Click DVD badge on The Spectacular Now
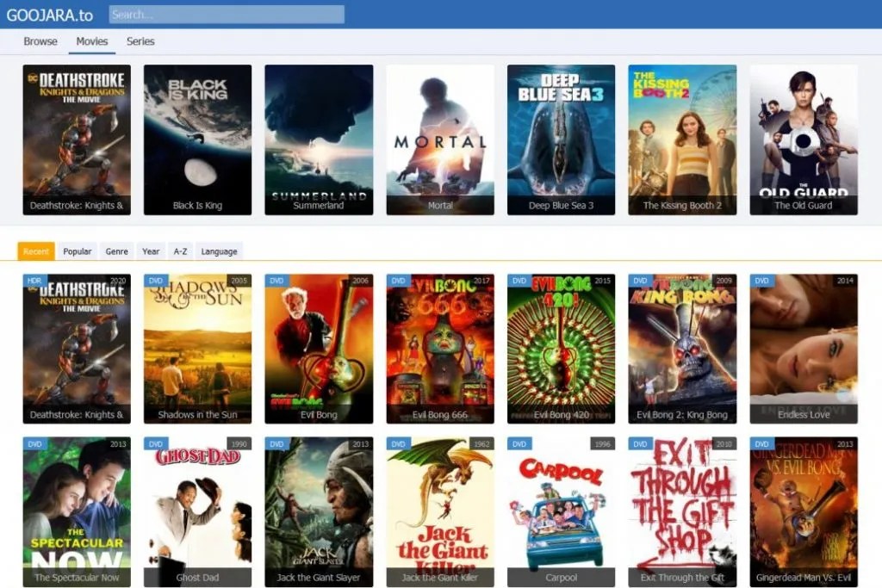The width and height of the screenshot is (882, 588). point(34,444)
